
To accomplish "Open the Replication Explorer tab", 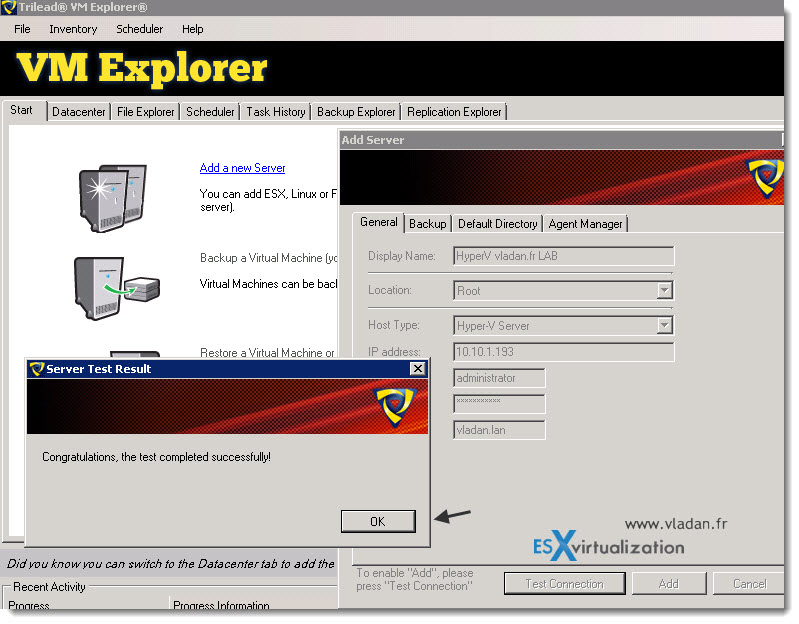I will tap(454, 112).
